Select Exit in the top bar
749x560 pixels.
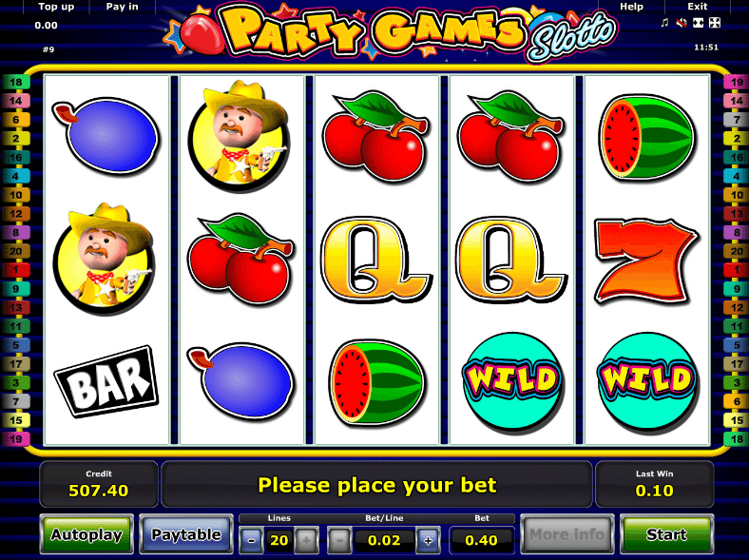tap(697, 7)
